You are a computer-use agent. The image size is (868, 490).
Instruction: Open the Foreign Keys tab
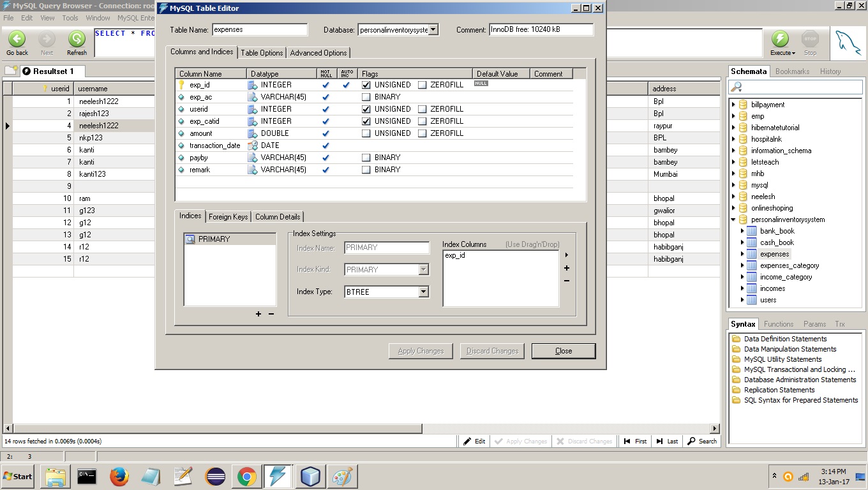228,217
